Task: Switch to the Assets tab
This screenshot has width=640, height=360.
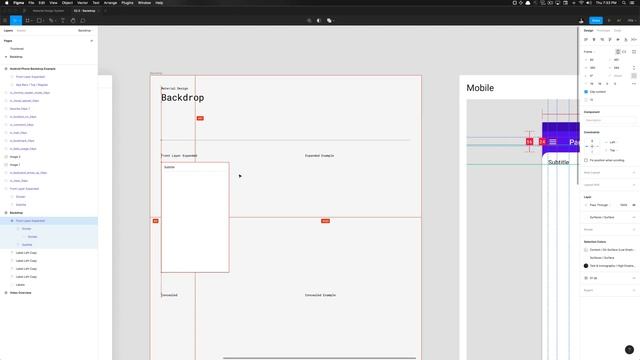Action: 21,31
